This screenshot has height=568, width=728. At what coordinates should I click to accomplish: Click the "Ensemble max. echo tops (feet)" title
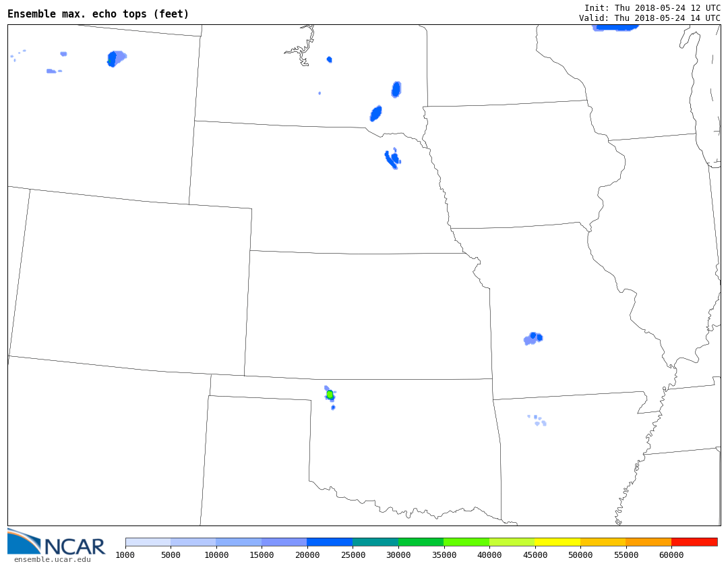click(98, 14)
